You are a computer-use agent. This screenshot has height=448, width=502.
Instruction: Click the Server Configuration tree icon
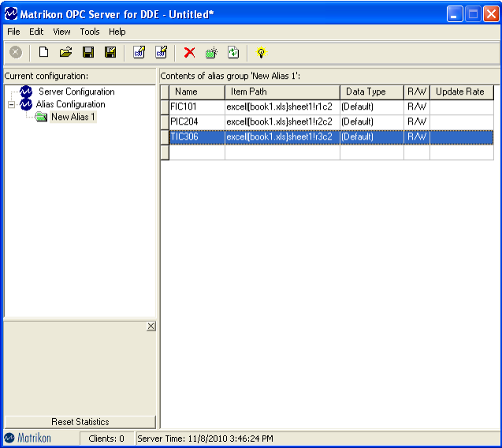26,91
